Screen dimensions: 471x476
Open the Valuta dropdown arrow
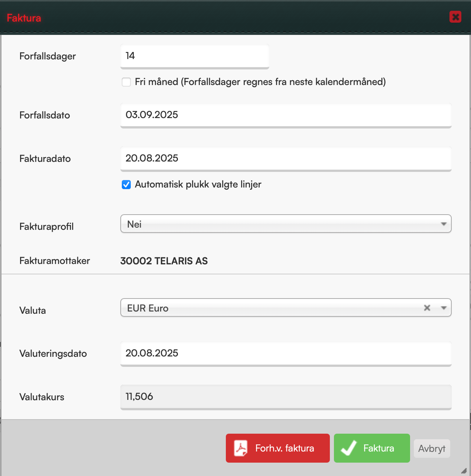444,308
